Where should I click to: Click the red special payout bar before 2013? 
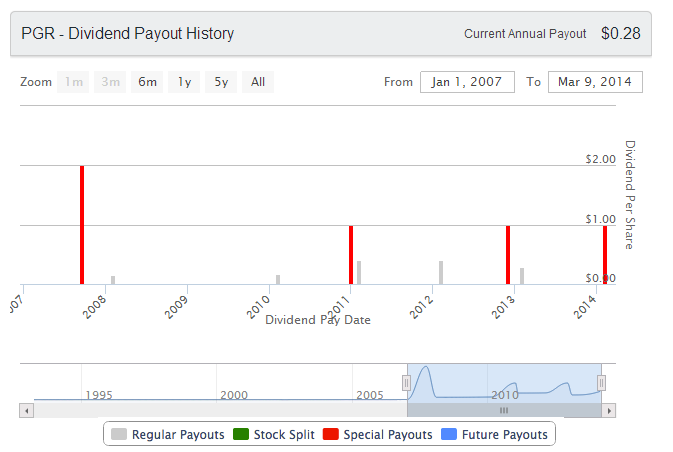pyautogui.click(x=508, y=255)
